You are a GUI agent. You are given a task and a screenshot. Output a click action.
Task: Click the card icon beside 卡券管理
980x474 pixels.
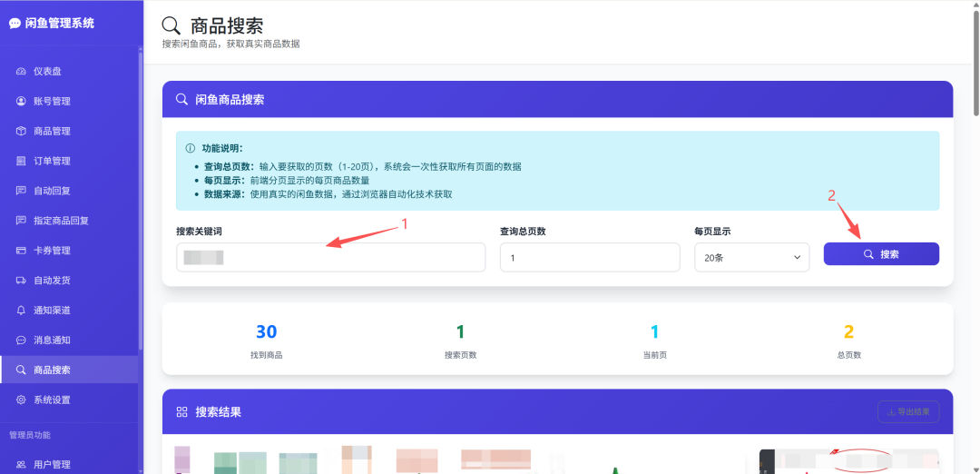point(21,251)
